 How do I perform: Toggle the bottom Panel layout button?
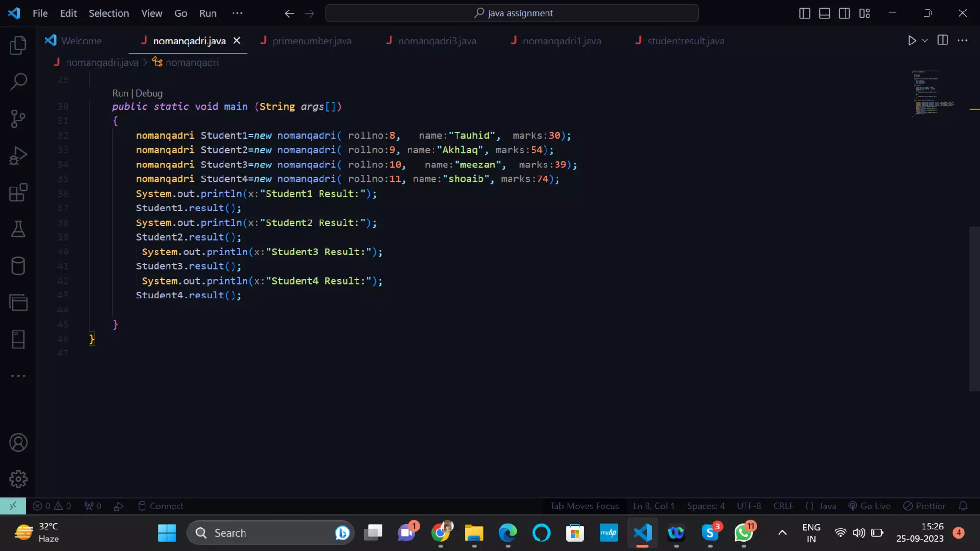tap(824, 13)
